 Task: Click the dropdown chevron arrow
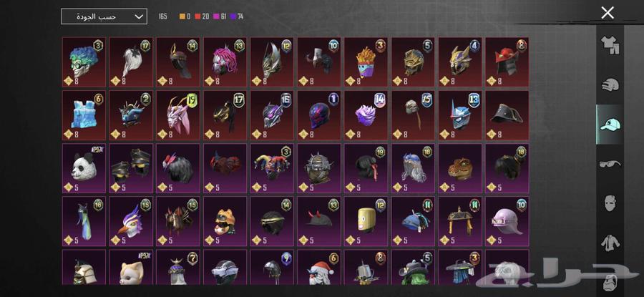(x=140, y=17)
